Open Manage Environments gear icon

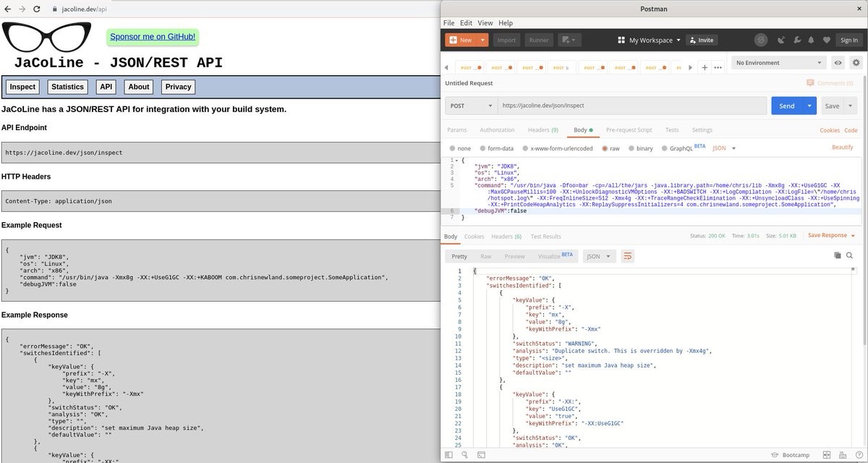coord(856,63)
